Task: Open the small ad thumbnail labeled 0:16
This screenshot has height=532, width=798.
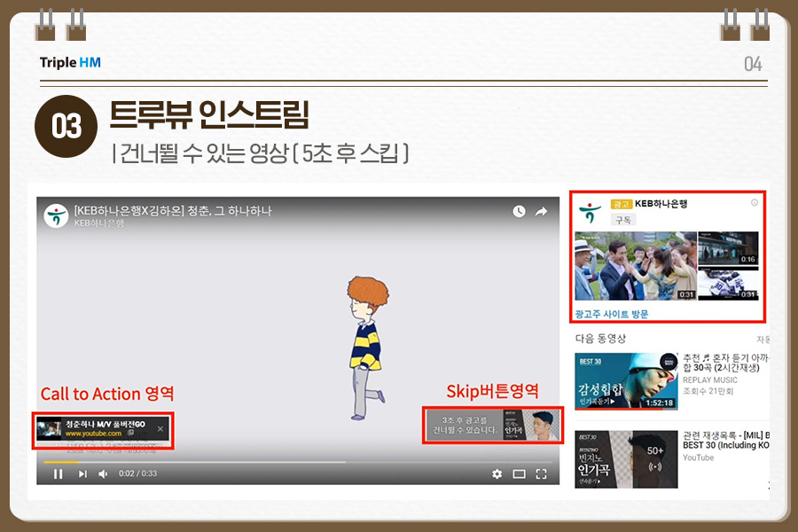Action: click(728, 248)
